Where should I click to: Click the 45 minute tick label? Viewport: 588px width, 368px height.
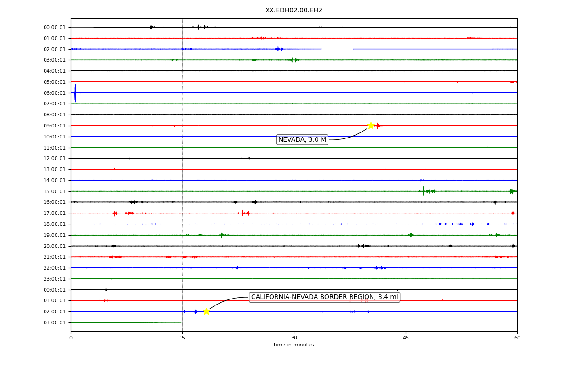[x=406, y=338]
